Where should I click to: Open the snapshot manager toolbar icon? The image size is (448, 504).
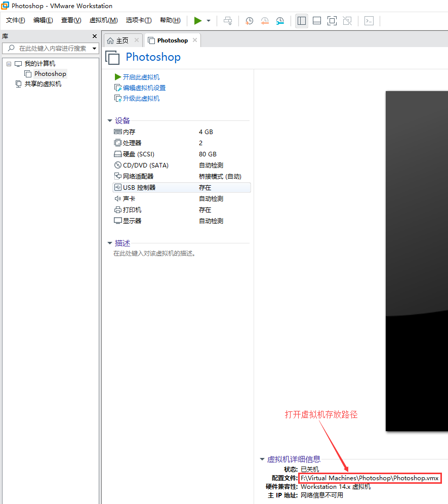click(x=280, y=21)
